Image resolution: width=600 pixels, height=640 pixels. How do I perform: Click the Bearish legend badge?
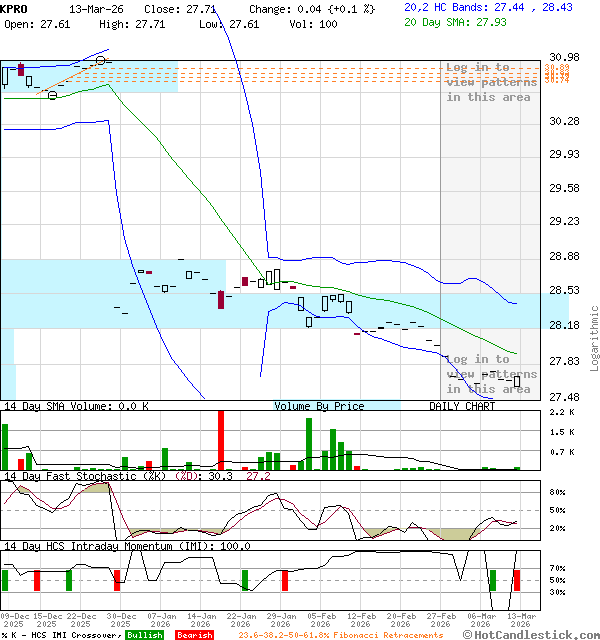(194, 635)
